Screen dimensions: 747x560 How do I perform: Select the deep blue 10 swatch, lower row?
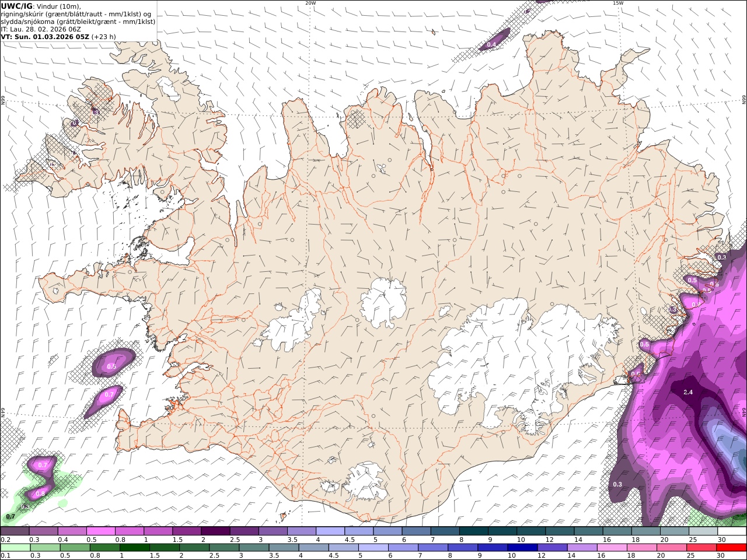click(x=522, y=547)
